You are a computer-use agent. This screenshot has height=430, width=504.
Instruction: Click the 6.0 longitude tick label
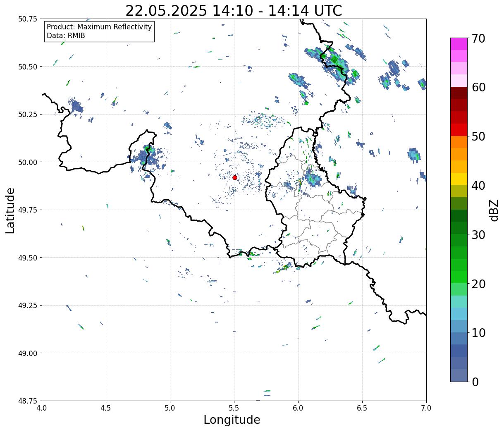point(298,408)
